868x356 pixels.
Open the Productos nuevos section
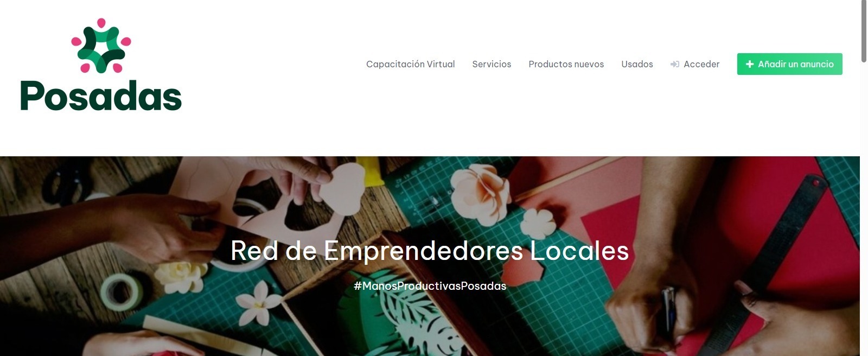click(x=566, y=64)
